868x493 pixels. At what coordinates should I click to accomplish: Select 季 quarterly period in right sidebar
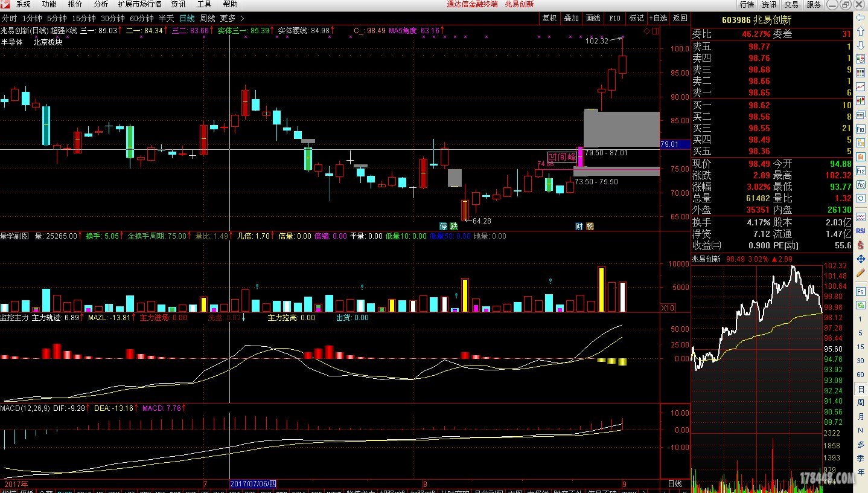tap(860, 459)
